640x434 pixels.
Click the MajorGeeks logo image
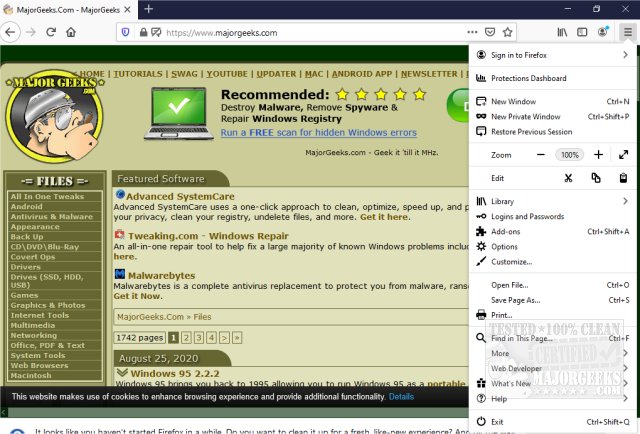coord(54,116)
